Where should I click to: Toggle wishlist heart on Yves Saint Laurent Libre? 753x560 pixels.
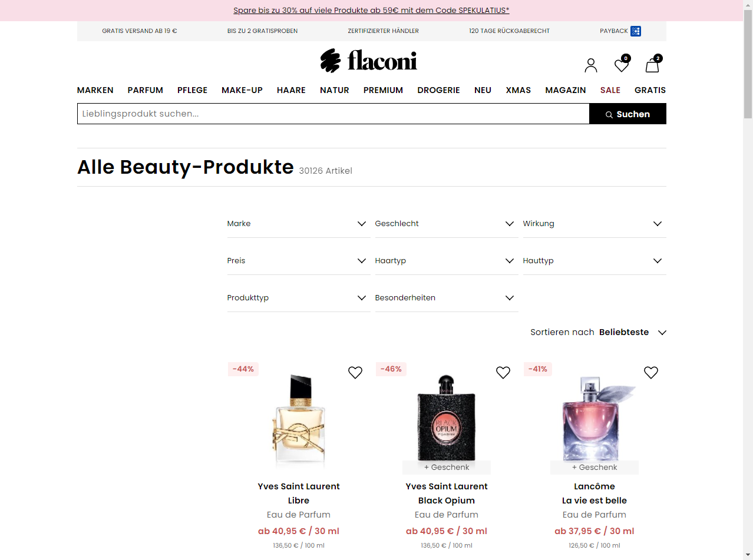tap(355, 373)
